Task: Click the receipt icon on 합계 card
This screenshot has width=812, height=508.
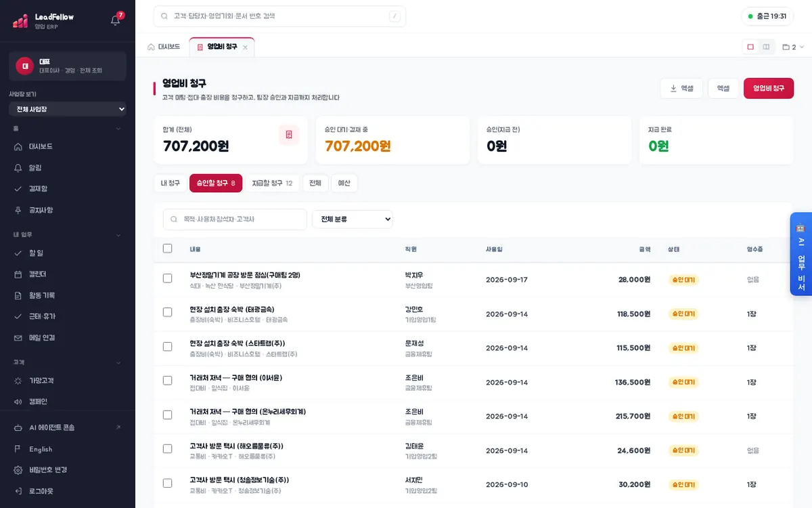Action: pos(289,135)
